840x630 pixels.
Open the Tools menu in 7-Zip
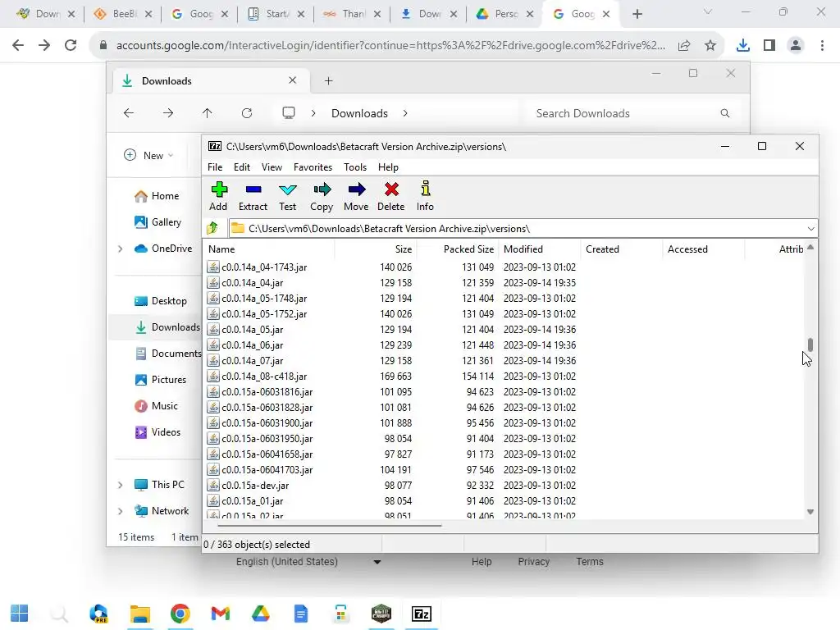(x=355, y=167)
